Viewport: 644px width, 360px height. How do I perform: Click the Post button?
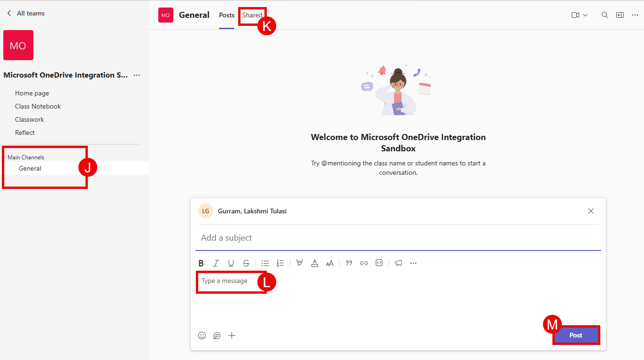click(x=576, y=335)
